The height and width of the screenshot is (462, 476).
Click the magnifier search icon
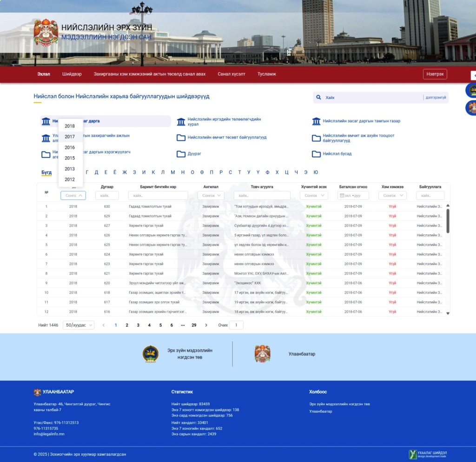[318, 98]
